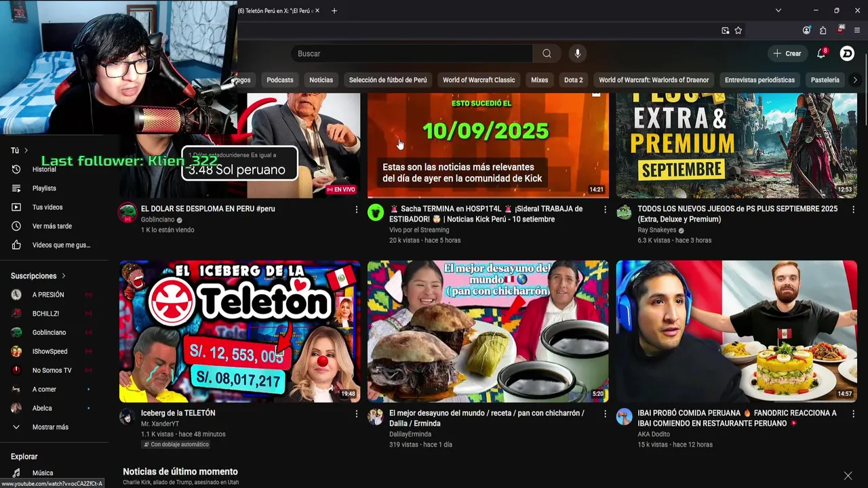Open a new browser tab

point(334,11)
